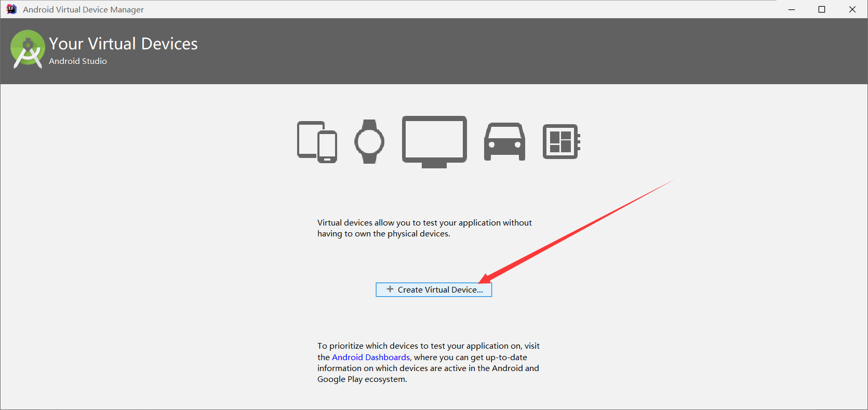The height and width of the screenshot is (410, 868).
Task: Open the Android Dashboards link
Action: [371, 358]
